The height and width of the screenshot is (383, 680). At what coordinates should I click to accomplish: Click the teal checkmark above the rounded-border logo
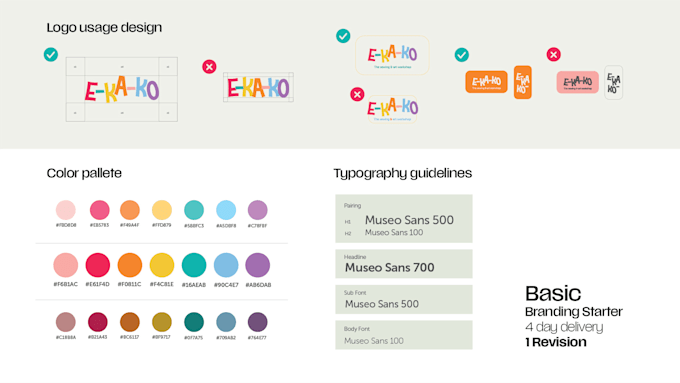pyautogui.click(x=343, y=36)
